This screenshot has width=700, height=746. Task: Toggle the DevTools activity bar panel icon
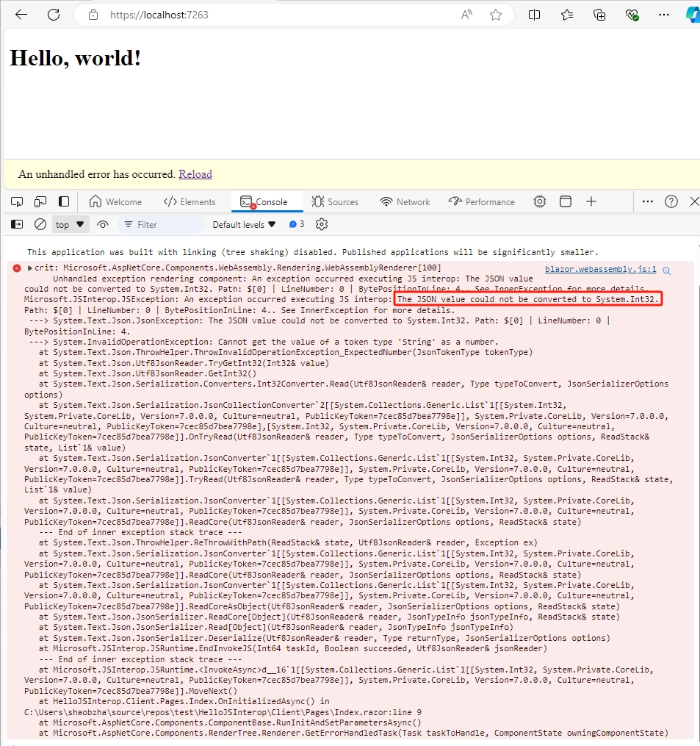point(64,201)
